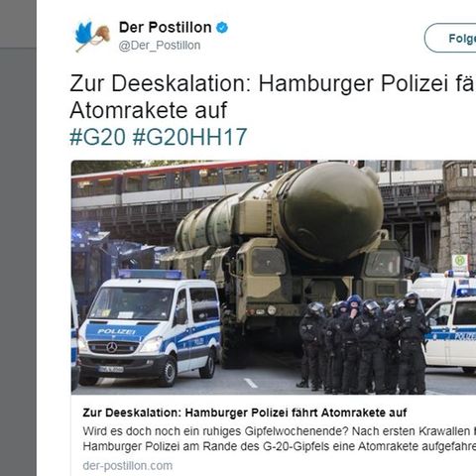
Task: Click the riot police group in photo
Action: point(362,344)
